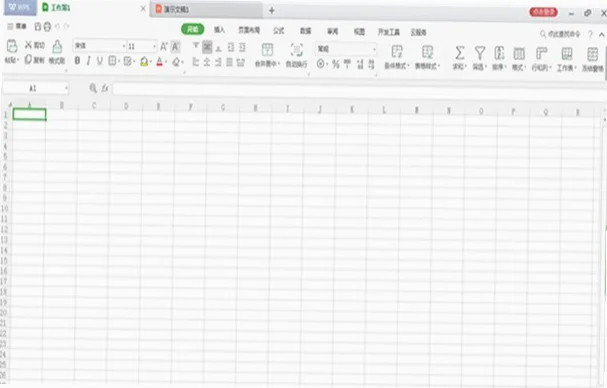Apply the red font color A
This screenshot has width=607, height=388.
159,62
